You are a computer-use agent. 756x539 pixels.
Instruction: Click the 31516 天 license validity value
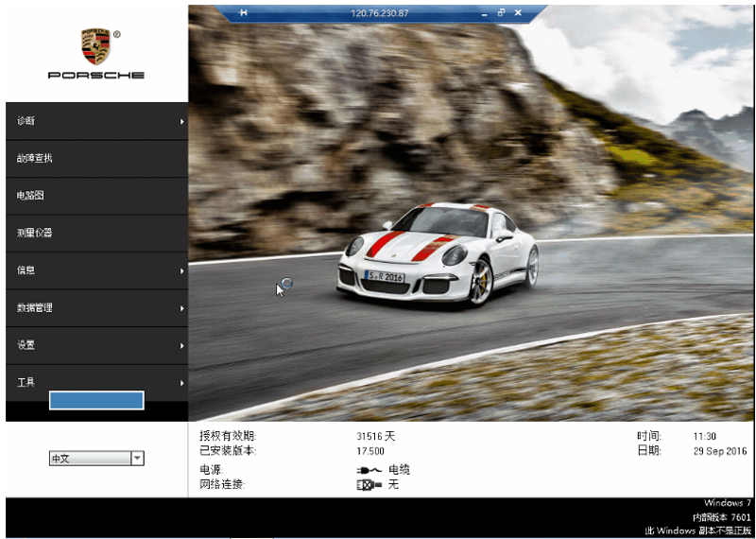(375, 436)
